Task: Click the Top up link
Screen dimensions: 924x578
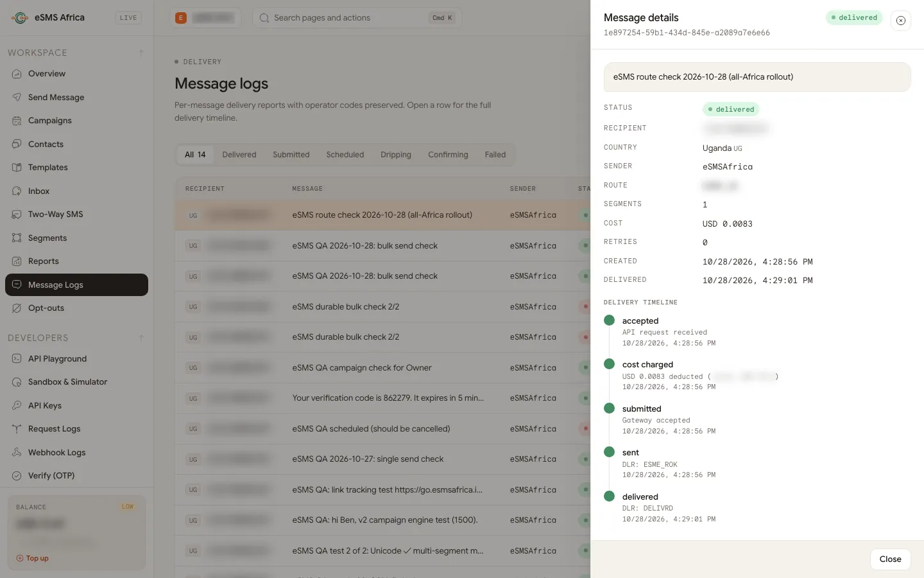Action: tap(33, 559)
